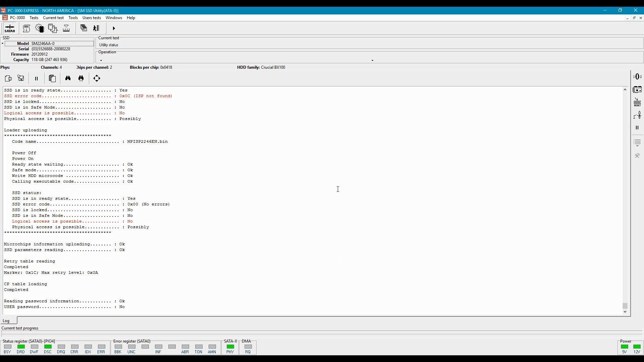Open the Operation dropdown arrow at right
This screenshot has height=362, width=644.
(372, 61)
